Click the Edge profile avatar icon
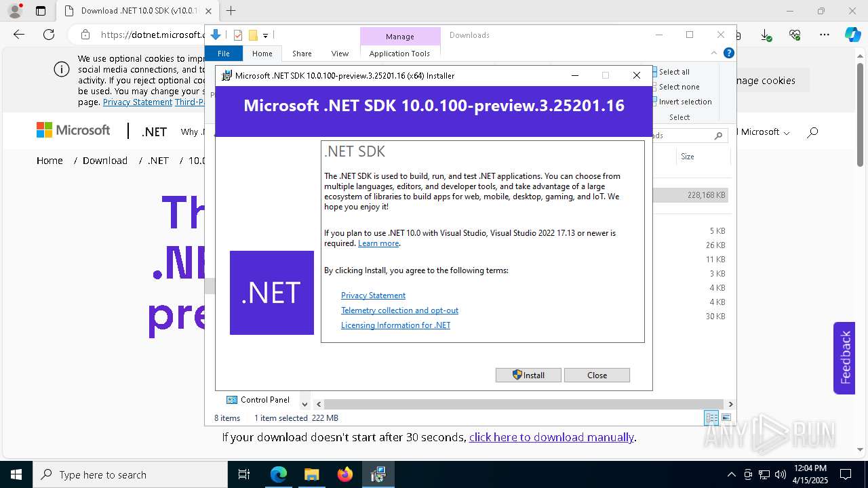This screenshot has height=488, width=868. tap(14, 11)
